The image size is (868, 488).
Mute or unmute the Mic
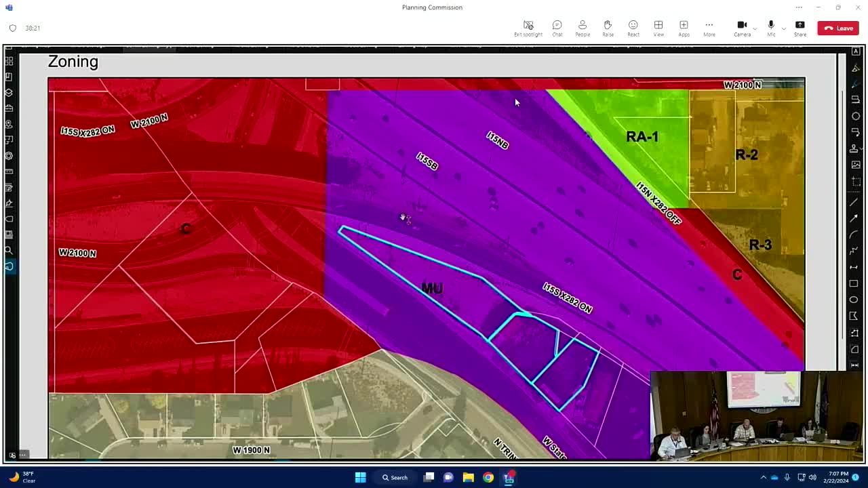tap(771, 28)
